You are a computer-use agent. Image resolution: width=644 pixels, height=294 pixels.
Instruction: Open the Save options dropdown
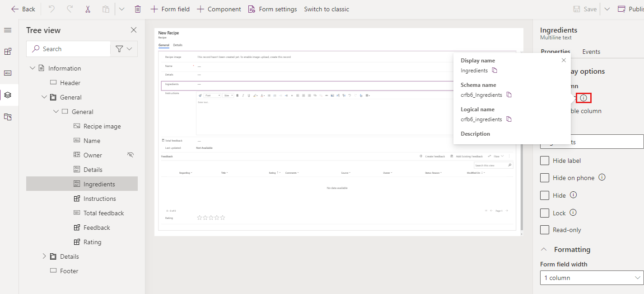(607, 9)
